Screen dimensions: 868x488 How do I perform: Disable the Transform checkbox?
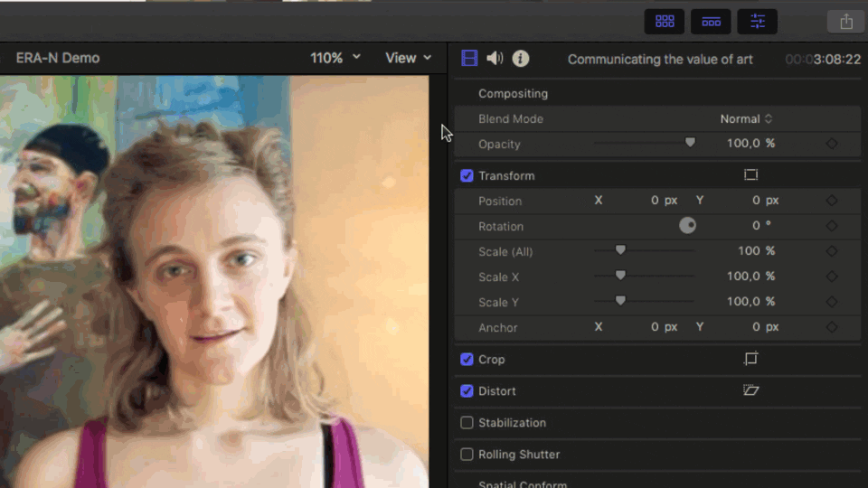tap(467, 175)
